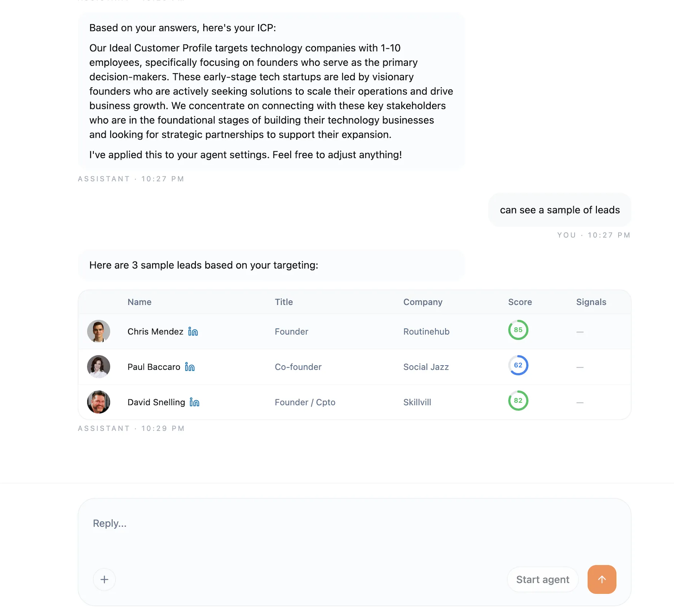View Paul Baccaro's profile avatar

tap(98, 367)
